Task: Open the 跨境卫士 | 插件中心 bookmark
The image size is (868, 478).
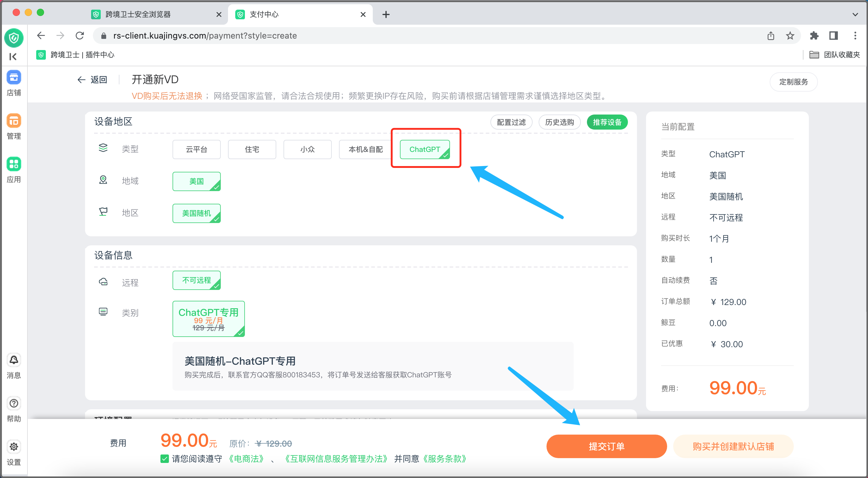Action: coord(75,55)
